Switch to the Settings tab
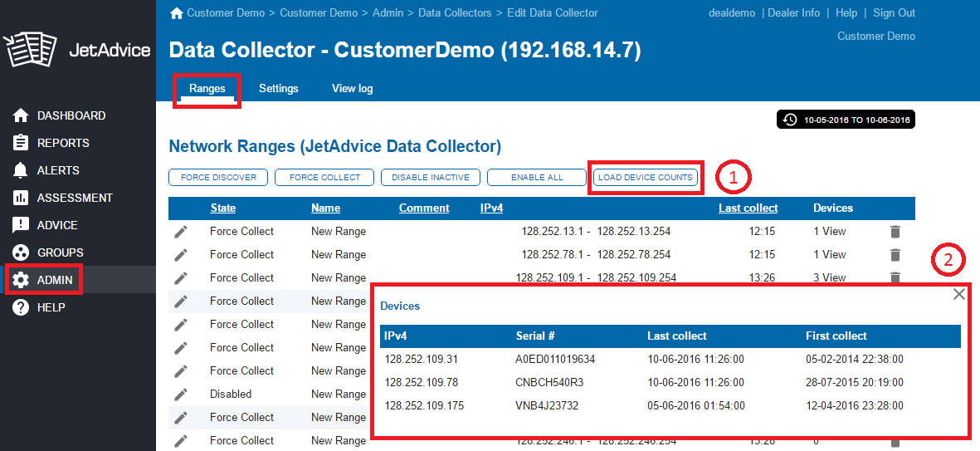This screenshot has height=451, width=980. click(278, 88)
